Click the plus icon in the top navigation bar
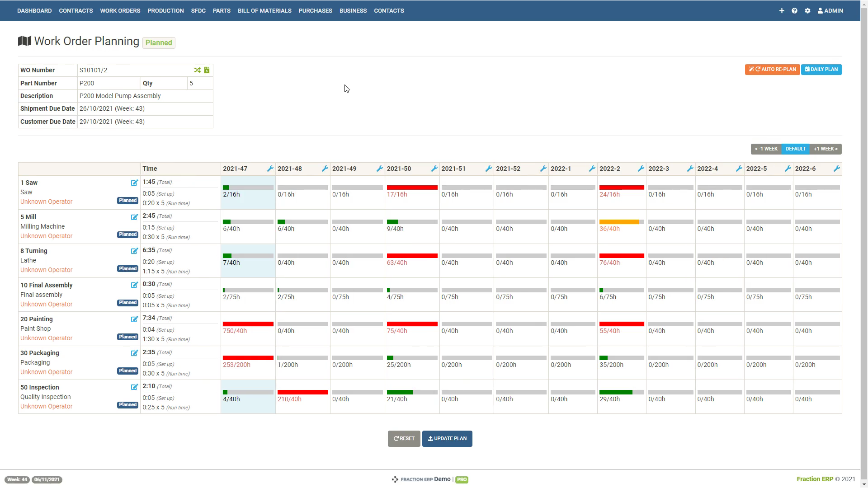This screenshot has height=488, width=868. point(782,10)
